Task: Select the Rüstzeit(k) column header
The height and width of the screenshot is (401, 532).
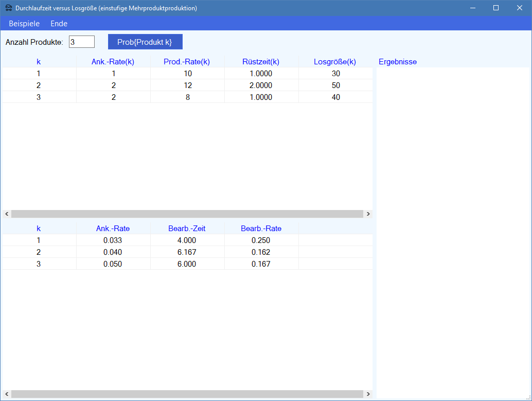Action: tap(261, 62)
